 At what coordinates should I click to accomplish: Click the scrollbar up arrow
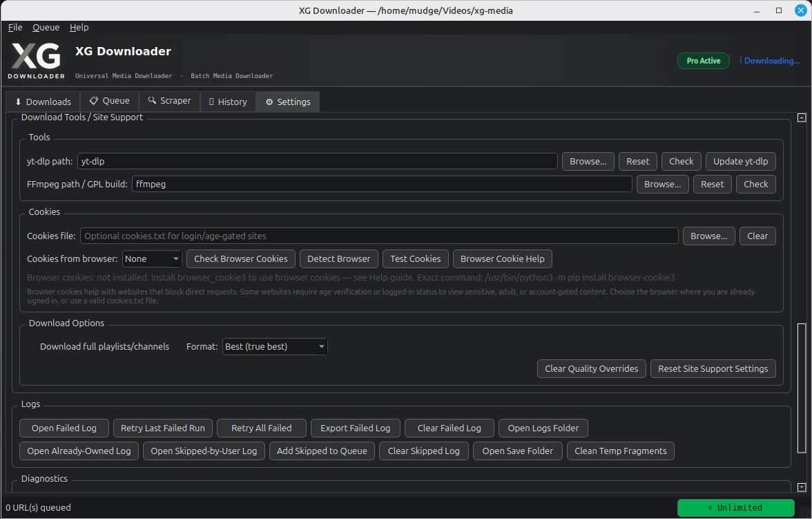coord(802,117)
